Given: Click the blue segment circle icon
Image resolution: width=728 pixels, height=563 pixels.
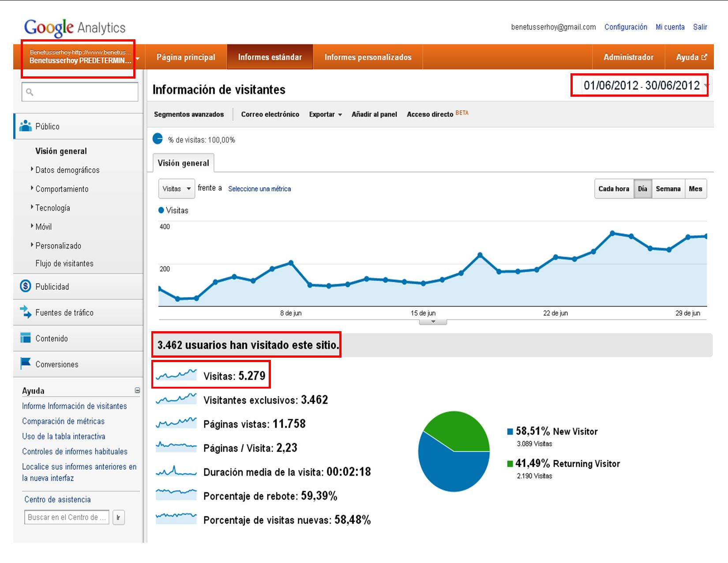Looking at the screenshot, I should 158,139.
